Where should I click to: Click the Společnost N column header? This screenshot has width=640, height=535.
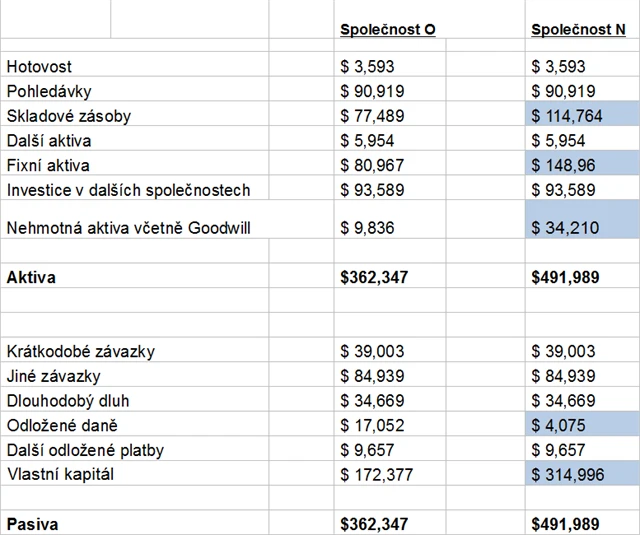[x=578, y=30]
